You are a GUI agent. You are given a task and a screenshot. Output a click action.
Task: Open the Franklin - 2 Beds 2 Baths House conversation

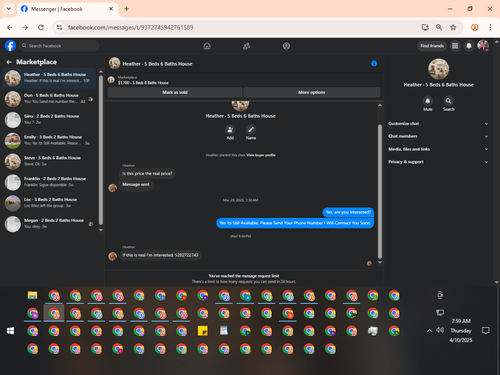click(49, 182)
